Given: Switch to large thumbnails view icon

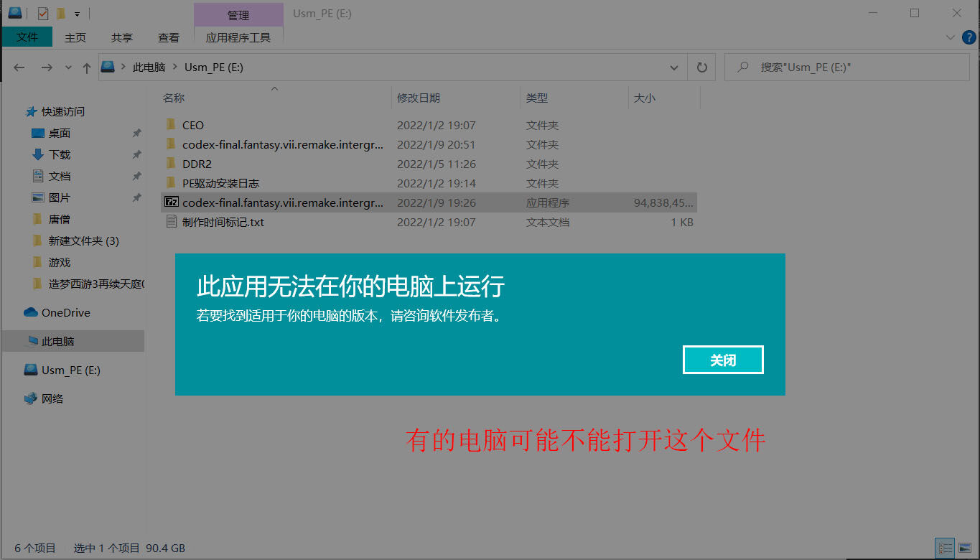Looking at the screenshot, I should 965,548.
